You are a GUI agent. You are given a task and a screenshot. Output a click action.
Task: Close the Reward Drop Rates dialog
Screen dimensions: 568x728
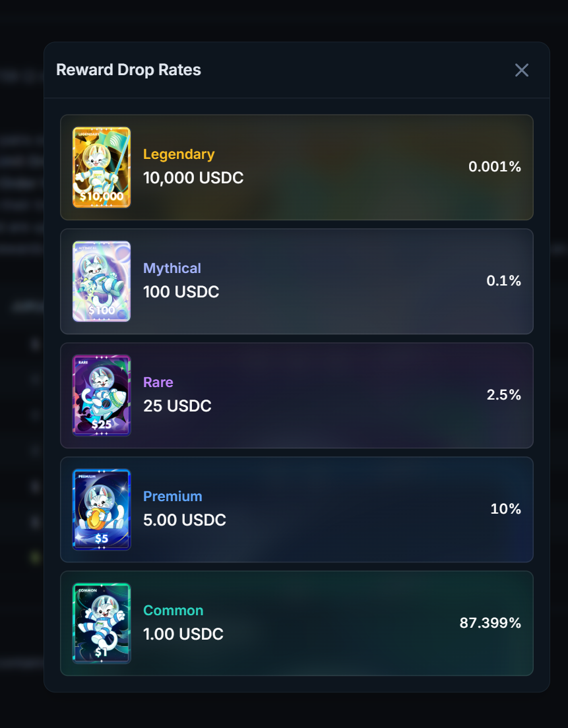522,70
